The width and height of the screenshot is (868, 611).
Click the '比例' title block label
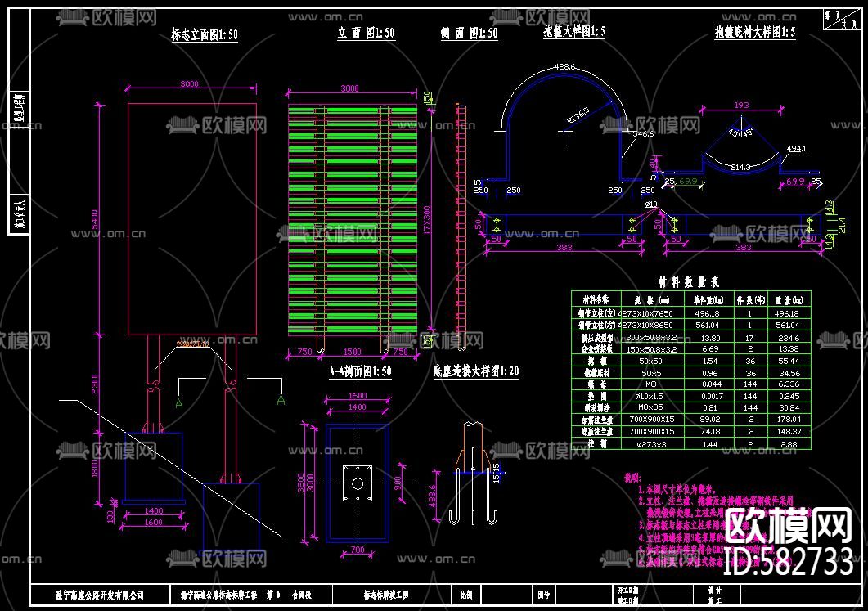(x=466, y=595)
